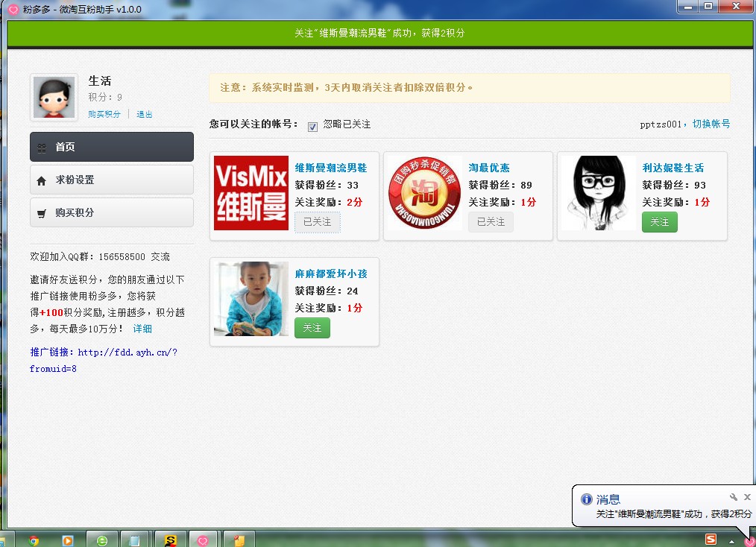Click the 已关注 button under 淘最优惠
Image resolution: width=756 pixels, height=547 pixels.
pyautogui.click(x=491, y=222)
